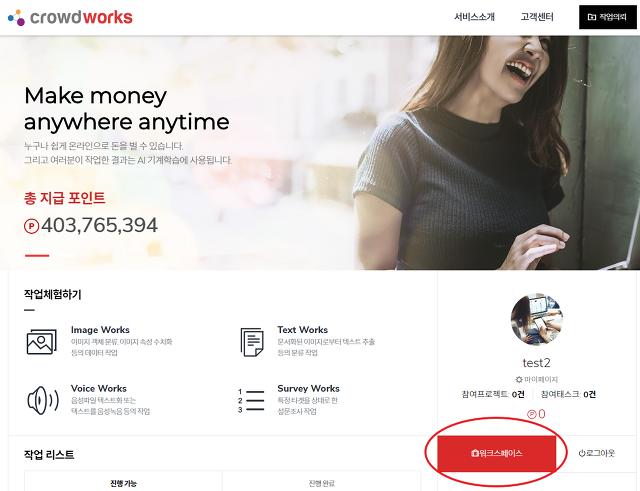
Task: Click the test2 username
Action: pos(537,362)
